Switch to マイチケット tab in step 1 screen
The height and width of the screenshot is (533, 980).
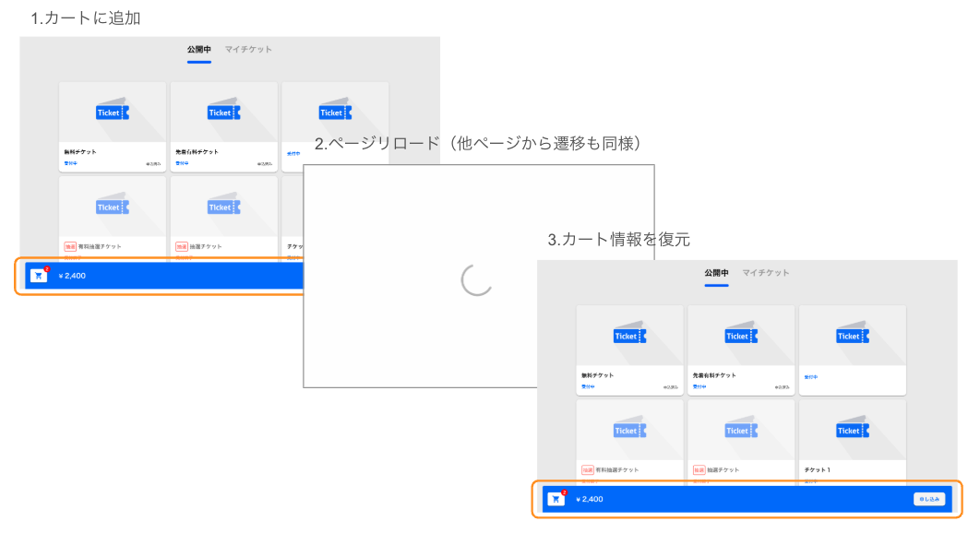[x=248, y=50]
